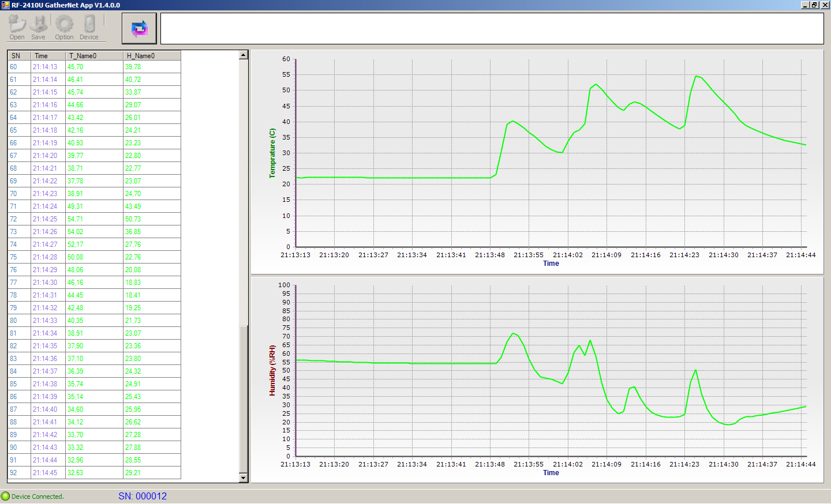Select the humidity value 26,62
The width and height of the screenshot is (831, 504).
[152, 422]
